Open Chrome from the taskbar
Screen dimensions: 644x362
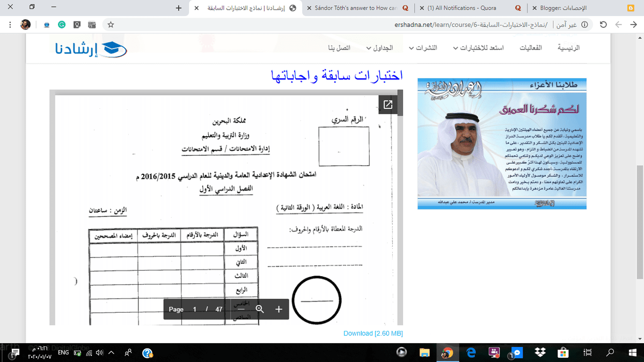447,353
